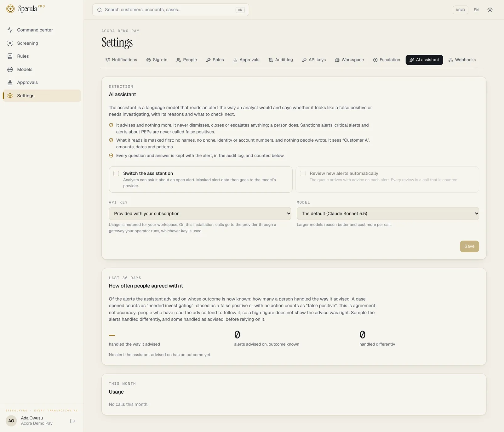Viewport: 504px width, 432px height.
Task: Toggle the light/dark theme sun icon
Action: pos(490,10)
